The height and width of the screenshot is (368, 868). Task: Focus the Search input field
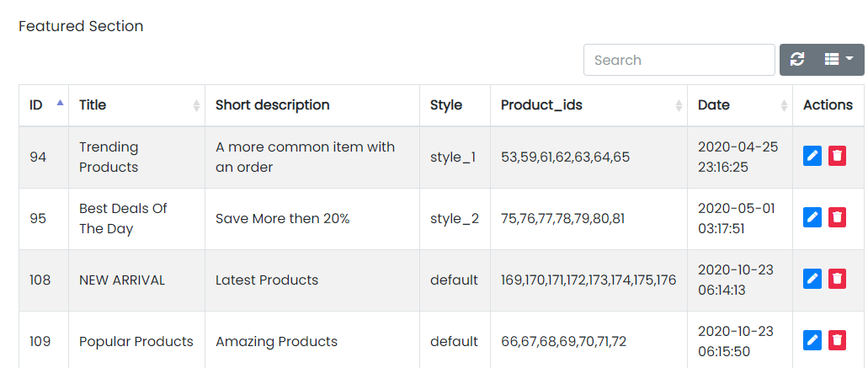coord(679,60)
